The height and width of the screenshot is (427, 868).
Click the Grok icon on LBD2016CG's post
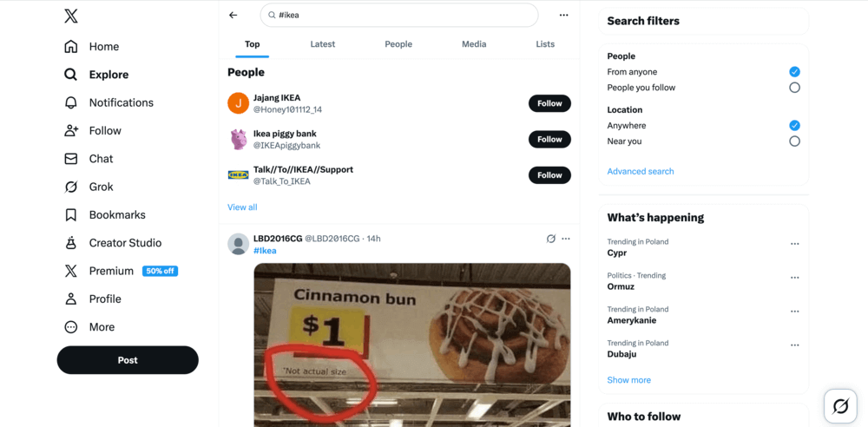[550, 239]
